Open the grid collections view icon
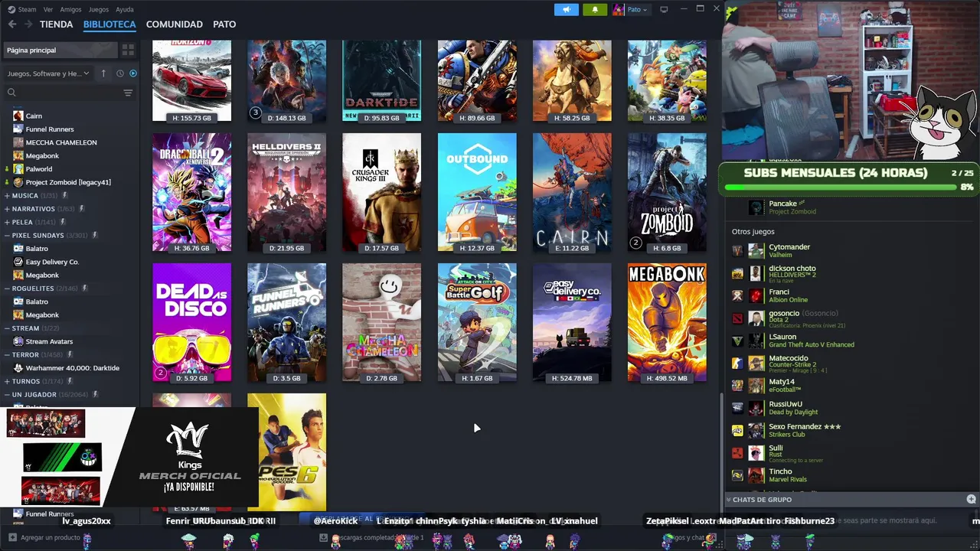The image size is (980, 551). [128, 50]
